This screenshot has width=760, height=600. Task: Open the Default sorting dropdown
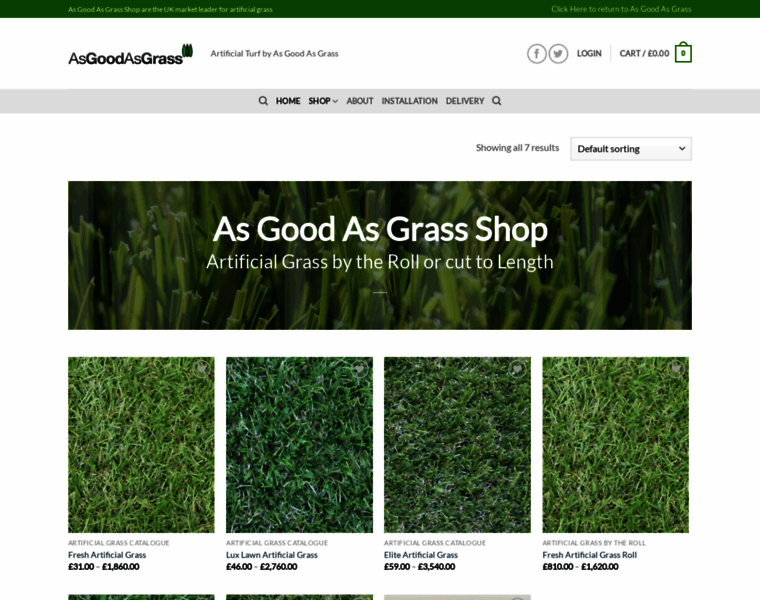[x=631, y=149]
